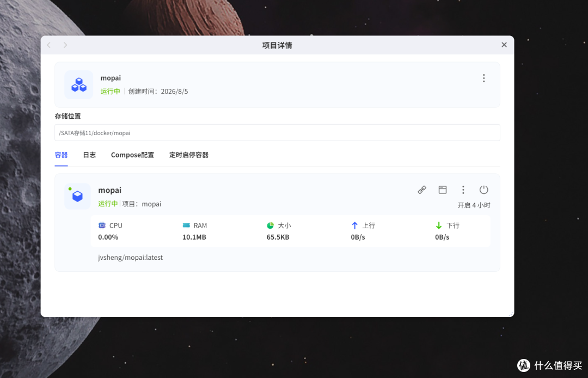Click the 项目详情 window title
Screen dimensions: 588x378
(x=277, y=45)
